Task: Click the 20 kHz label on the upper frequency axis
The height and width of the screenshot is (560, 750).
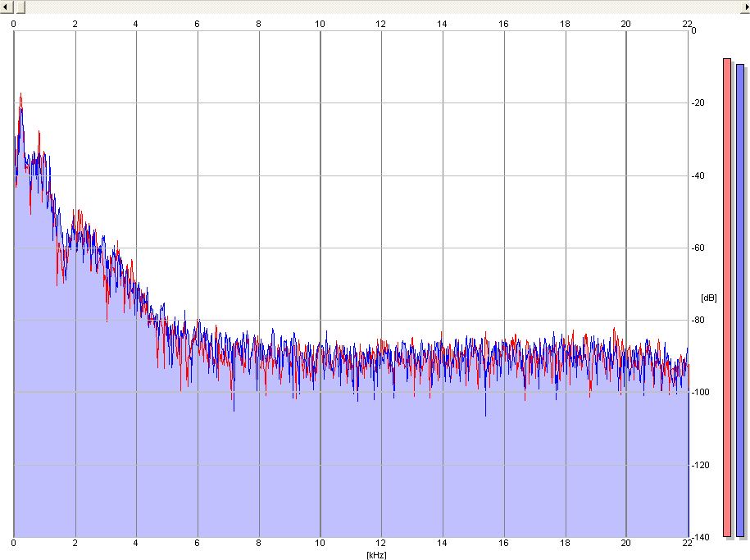Action: coord(625,24)
